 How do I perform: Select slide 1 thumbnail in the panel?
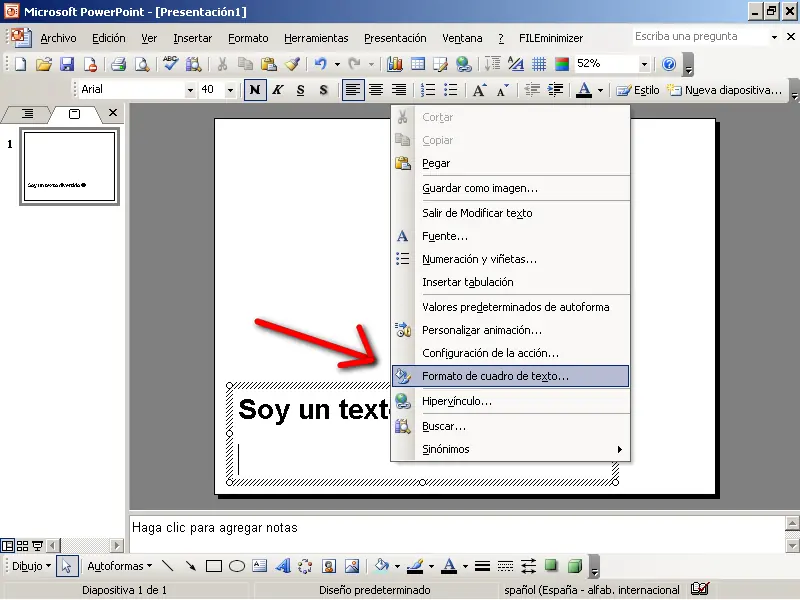[69, 167]
